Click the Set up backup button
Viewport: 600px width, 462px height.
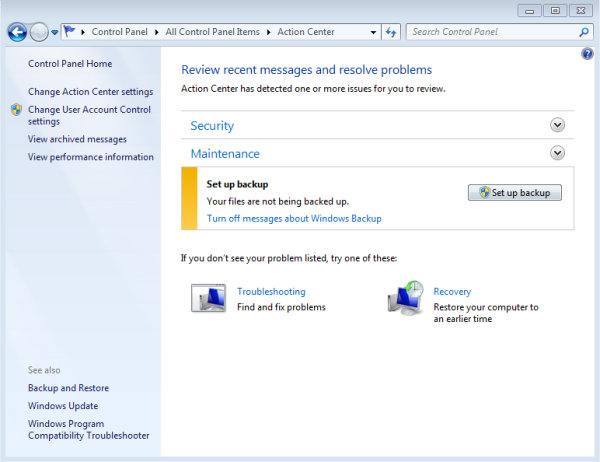[x=515, y=193]
